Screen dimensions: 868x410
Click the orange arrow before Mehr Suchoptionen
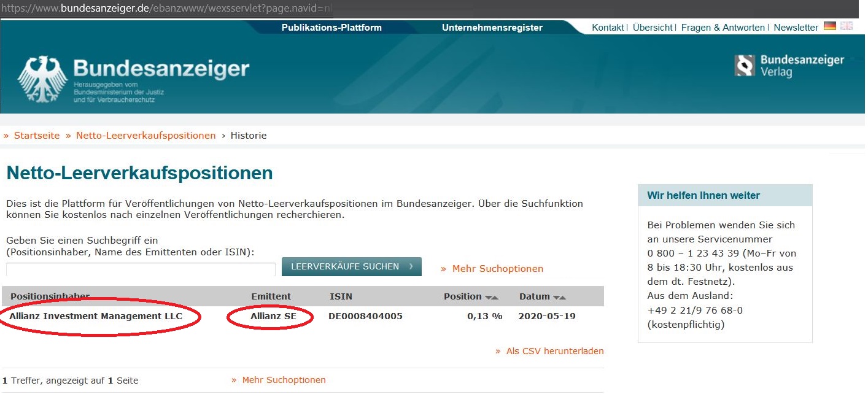point(443,268)
